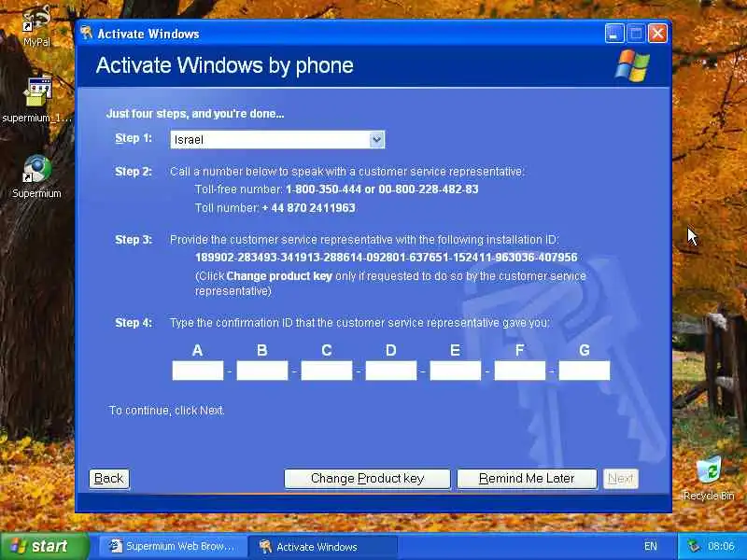Minimize the Activate Windows window
This screenshot has width=747, height=560.
pyautogui.click(x=614, y=34)
